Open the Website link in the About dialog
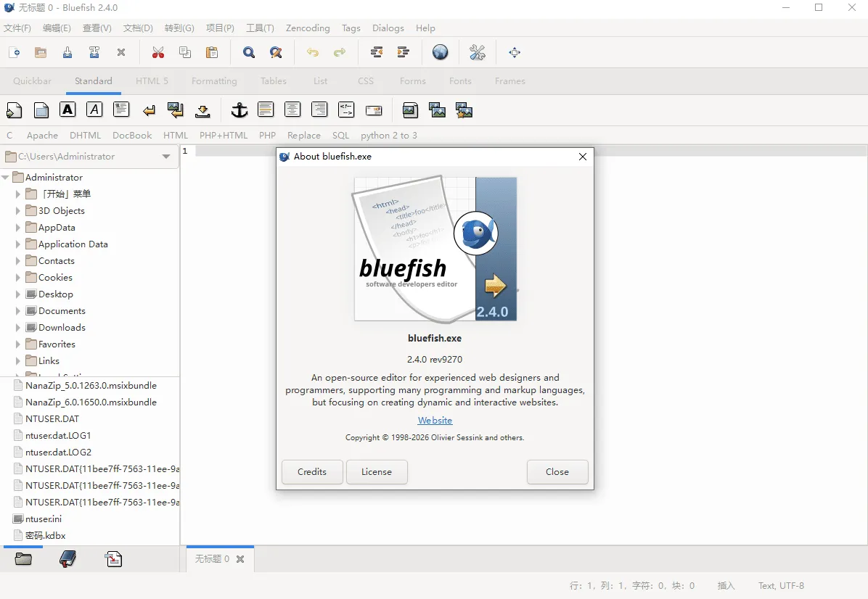The height and width of the screenshot is (599, 868). point(435,420)
